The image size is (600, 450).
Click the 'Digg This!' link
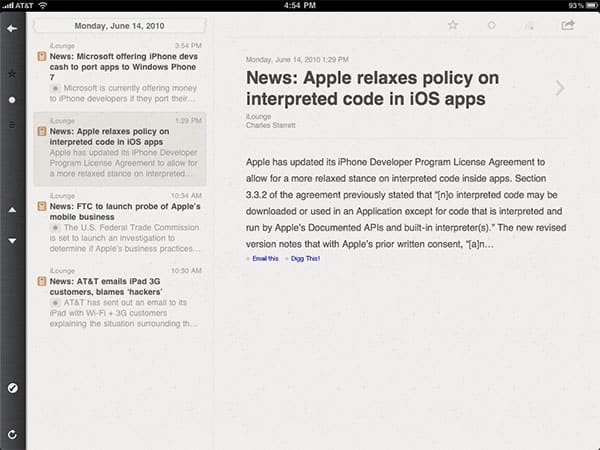[305, 259]
